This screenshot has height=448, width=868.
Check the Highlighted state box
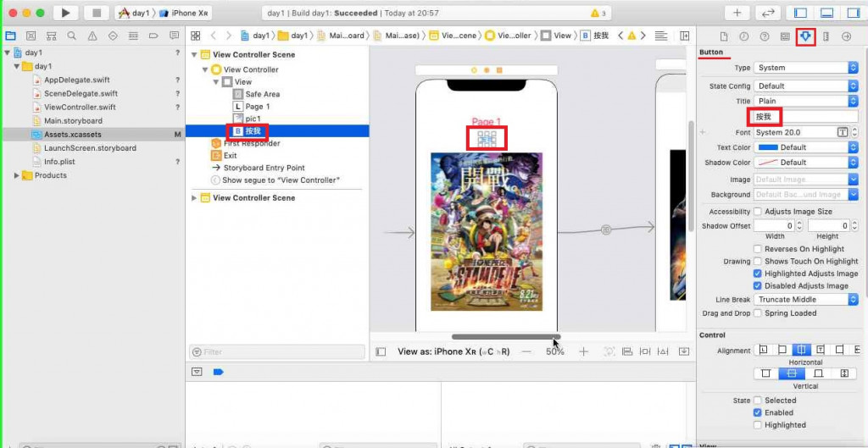pyautogui.click(x=757, y=425)
